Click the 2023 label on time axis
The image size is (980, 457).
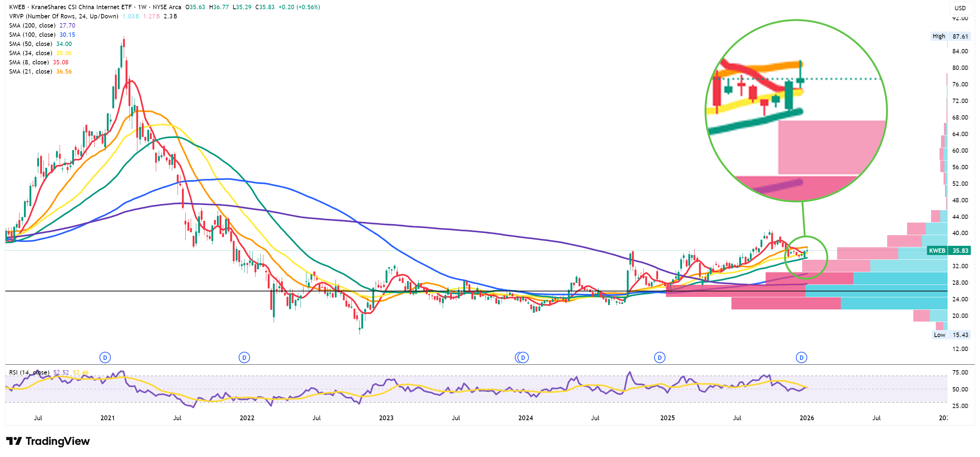pos(386,418)
